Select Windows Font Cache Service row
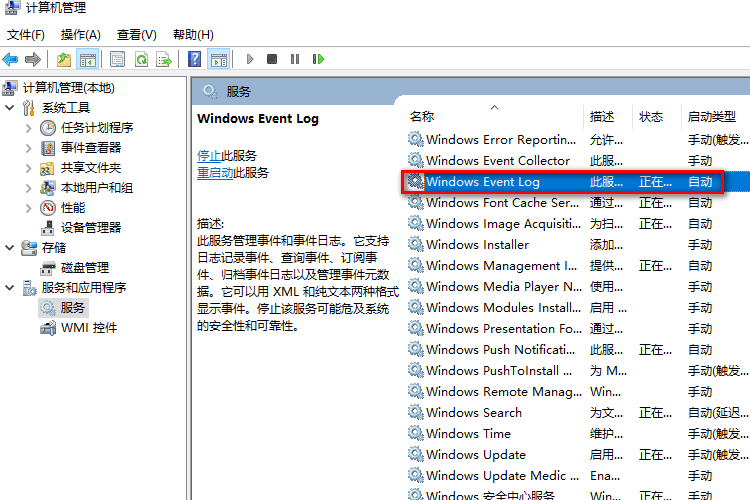The image size is (750, 500). [x=577, y=203]
